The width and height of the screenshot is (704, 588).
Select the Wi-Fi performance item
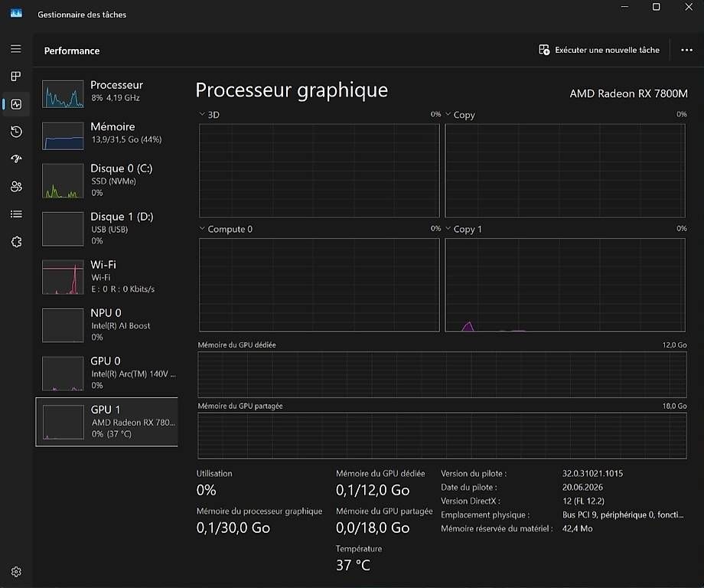pos(107,276)
